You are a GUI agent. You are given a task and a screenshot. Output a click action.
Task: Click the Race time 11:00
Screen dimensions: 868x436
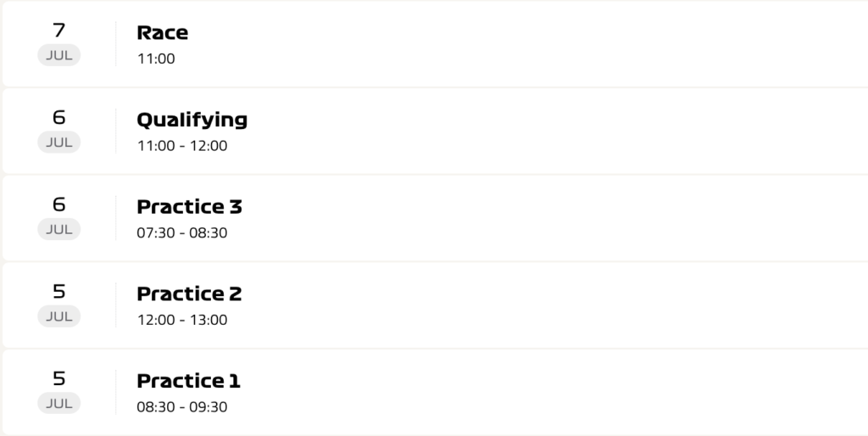click(x=156, y=59)
